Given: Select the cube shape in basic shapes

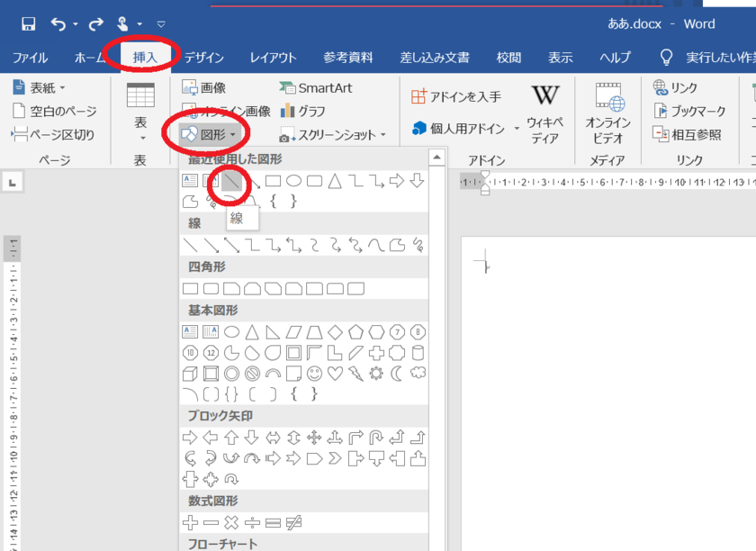Looking at the screenshot, I should tap(190, 373).
